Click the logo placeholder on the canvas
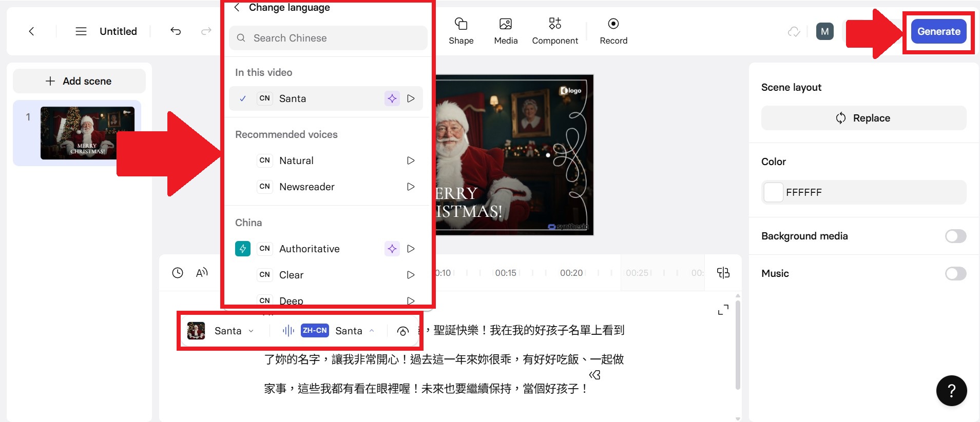980x422 pixels. point(571,91)
